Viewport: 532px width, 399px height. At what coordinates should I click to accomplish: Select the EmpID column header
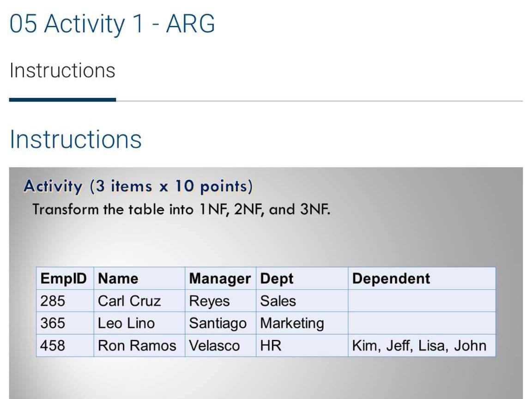click(65, 278)
